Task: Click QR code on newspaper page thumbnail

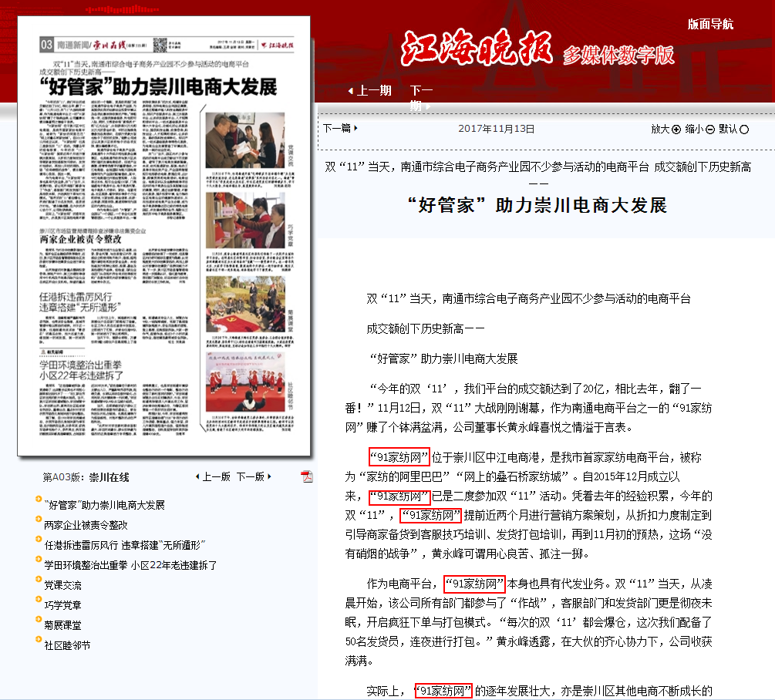Action: pos(160,43)
